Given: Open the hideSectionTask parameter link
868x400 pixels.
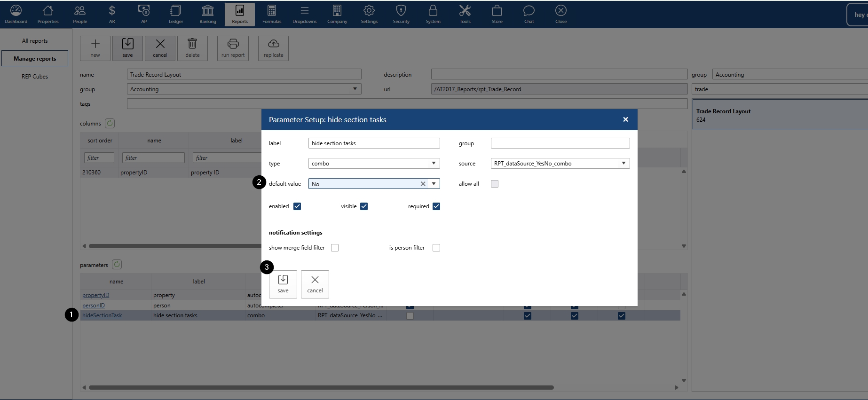Looking at the screenshot, I should point(102,315).
